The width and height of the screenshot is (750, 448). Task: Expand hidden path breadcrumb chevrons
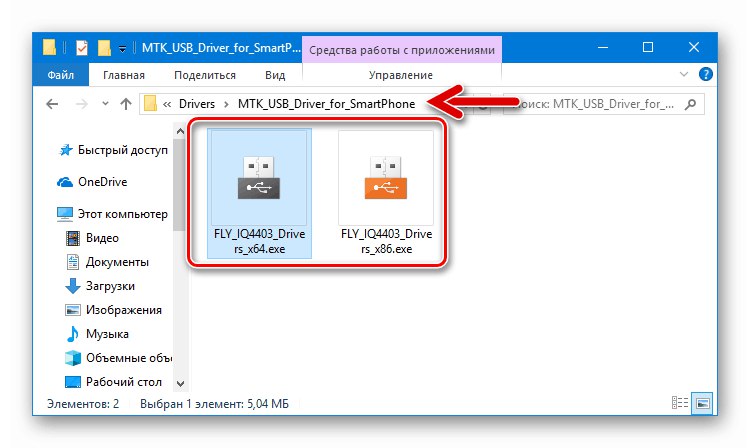[166, 104]
